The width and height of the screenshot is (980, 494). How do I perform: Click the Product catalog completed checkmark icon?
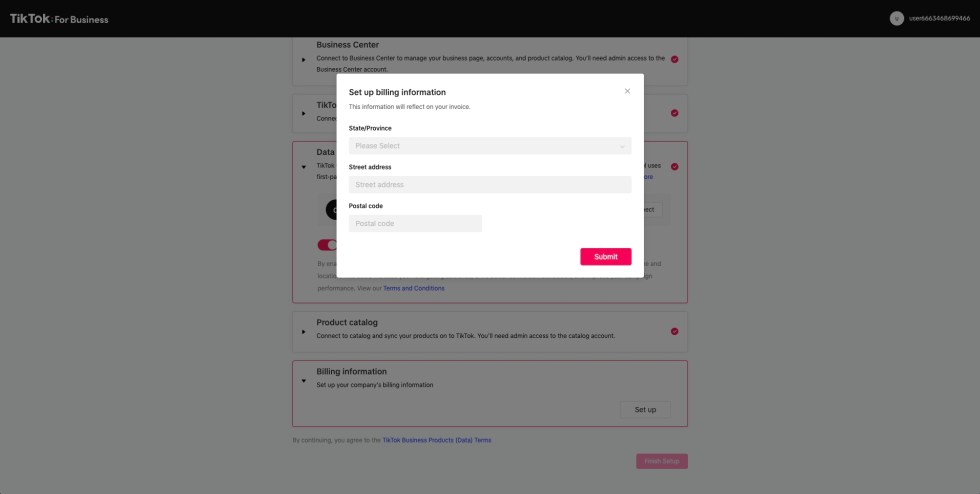[675, 331]
